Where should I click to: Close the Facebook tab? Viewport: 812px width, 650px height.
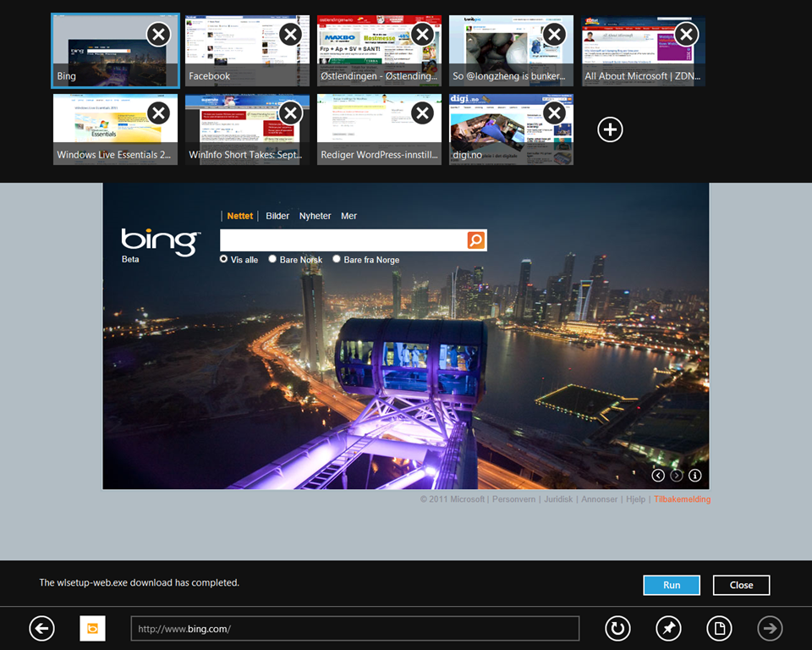290,35
